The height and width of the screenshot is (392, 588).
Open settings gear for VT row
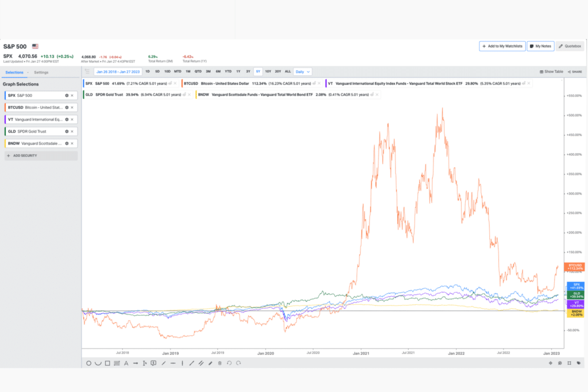click(x=67, y=119)
